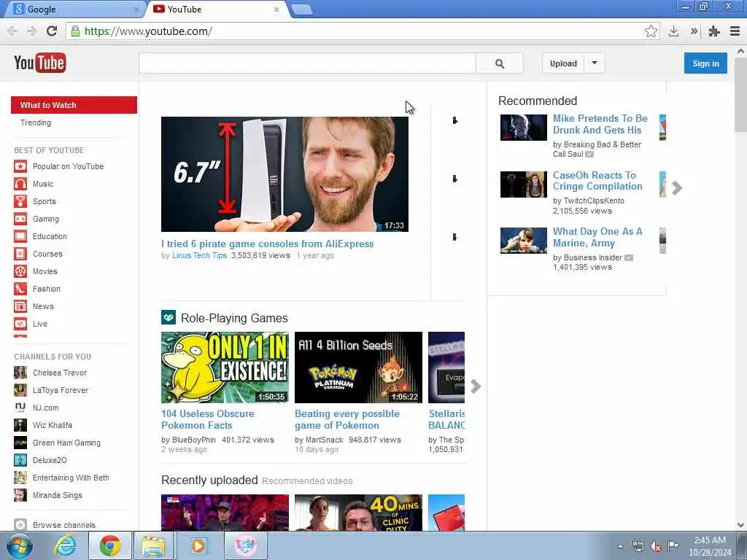Viewport: 747px width, 560px height.
Task: Open the Popular on YouTube icon
Action: [20, 166]
